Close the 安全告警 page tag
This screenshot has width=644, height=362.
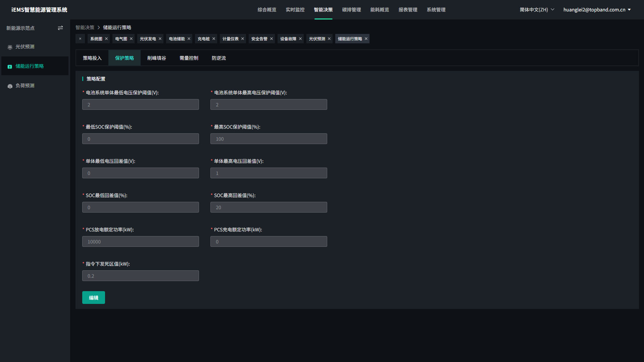click(271, 39)
